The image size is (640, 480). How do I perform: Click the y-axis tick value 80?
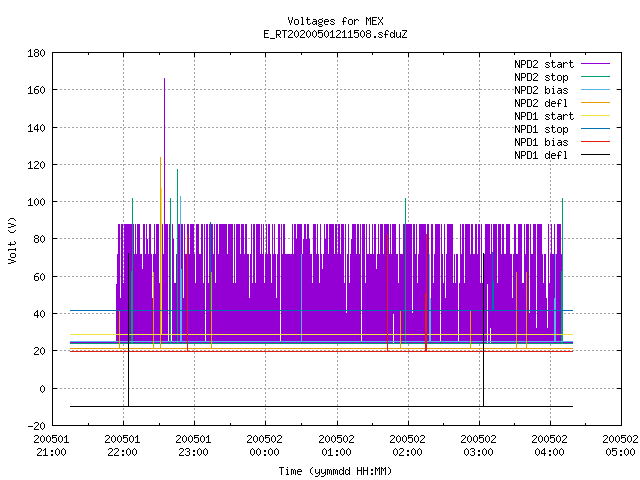39,239
